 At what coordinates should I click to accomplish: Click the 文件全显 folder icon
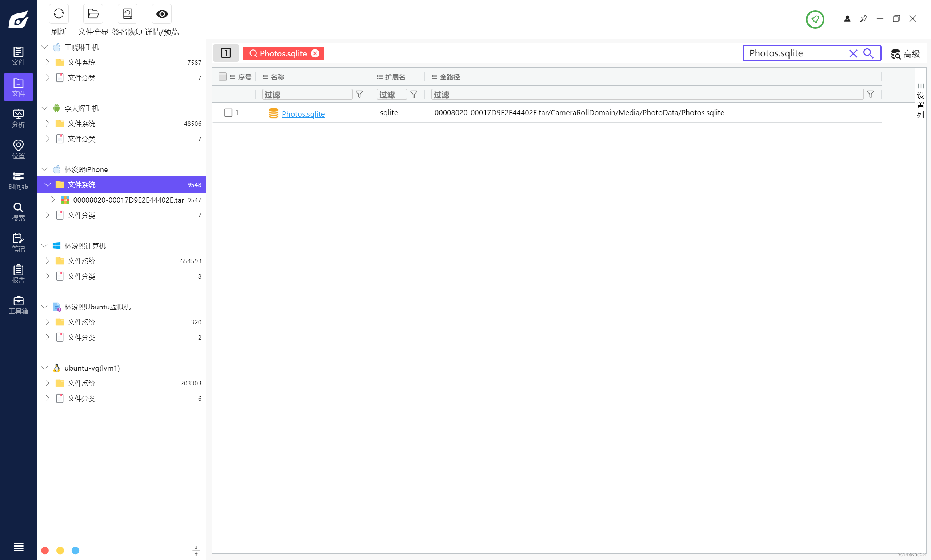pyautogui.click(x=93, y=14)
